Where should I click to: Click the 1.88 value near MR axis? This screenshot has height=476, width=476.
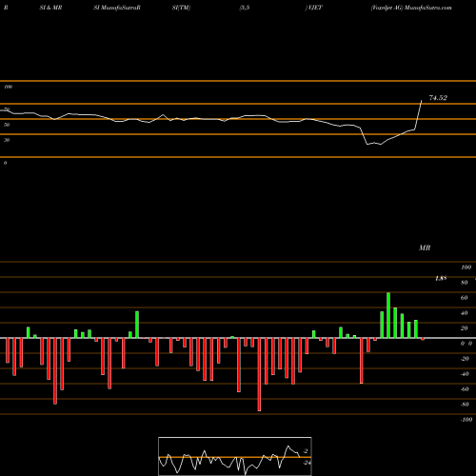pyautogui.click(x=441, y=279)
